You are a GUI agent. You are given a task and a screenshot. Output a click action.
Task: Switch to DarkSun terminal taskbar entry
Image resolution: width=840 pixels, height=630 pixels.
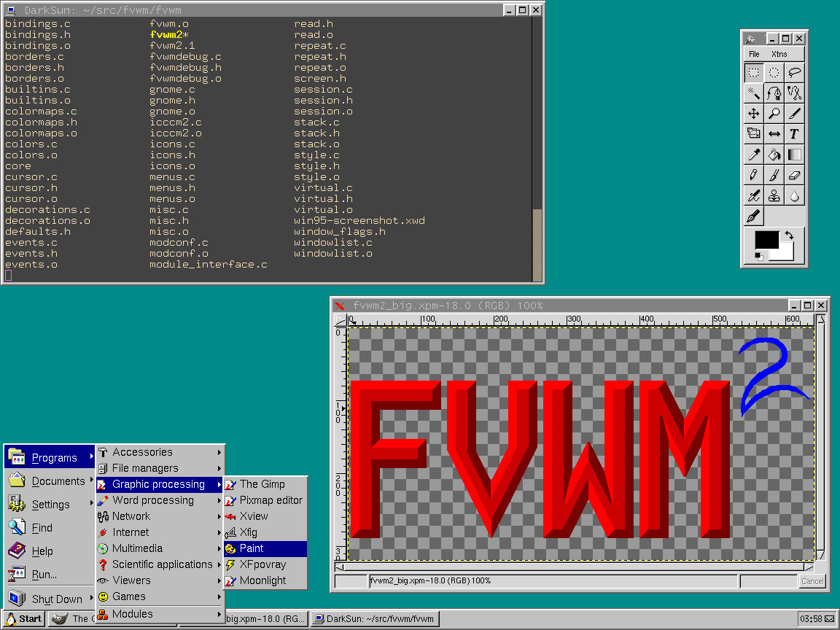point(374,619)
